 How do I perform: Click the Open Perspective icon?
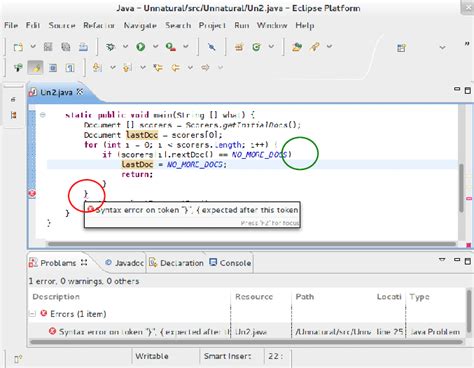[x=401, y=48]
